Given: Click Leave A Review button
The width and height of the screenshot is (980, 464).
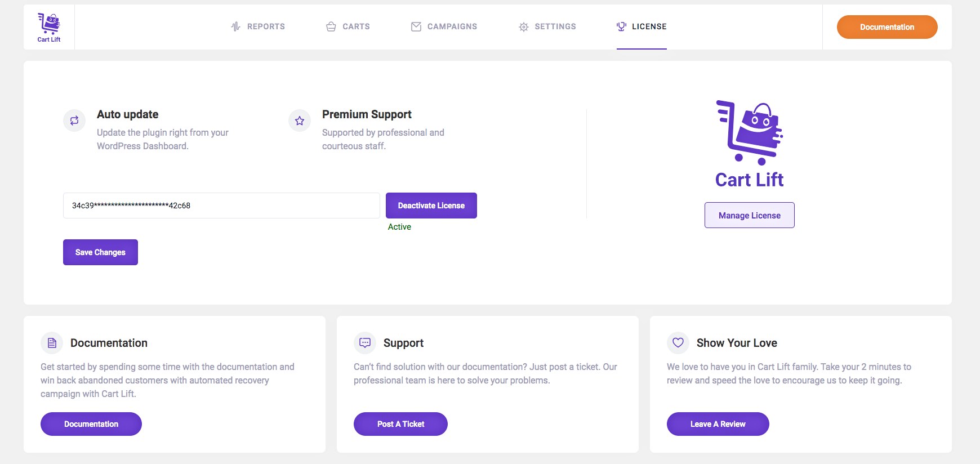Looking at the screenshot, I should point(718,424).
